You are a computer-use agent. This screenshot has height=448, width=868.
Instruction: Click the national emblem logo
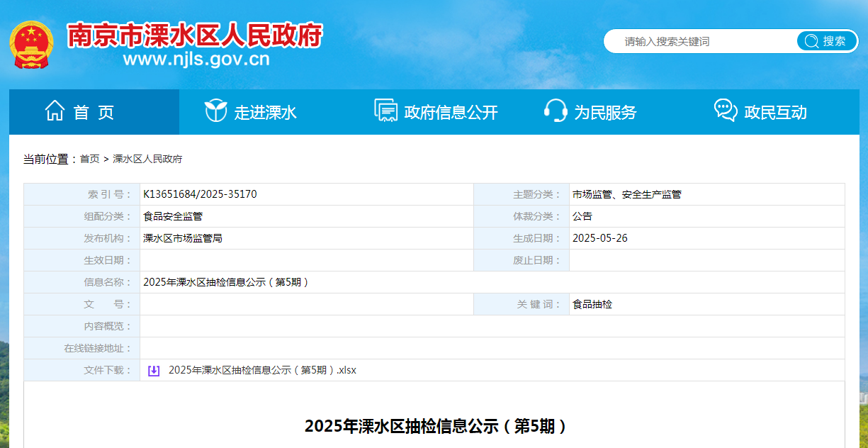coord(31,44)
